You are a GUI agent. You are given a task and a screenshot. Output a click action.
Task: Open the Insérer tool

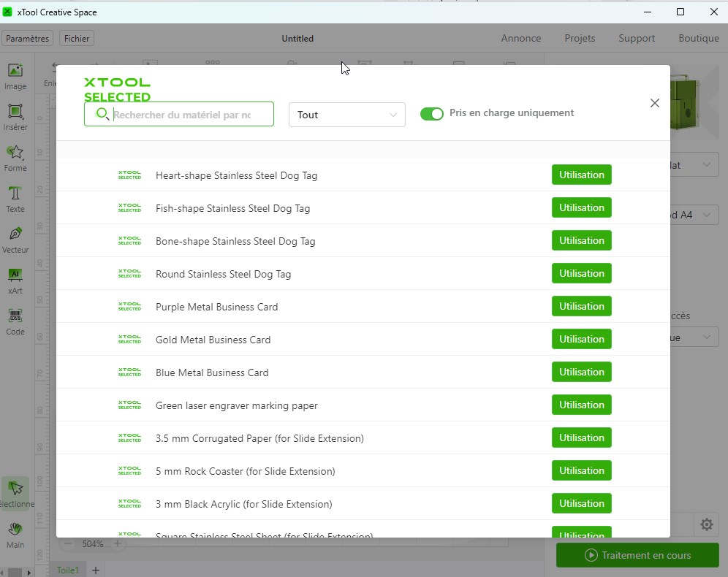15,118
